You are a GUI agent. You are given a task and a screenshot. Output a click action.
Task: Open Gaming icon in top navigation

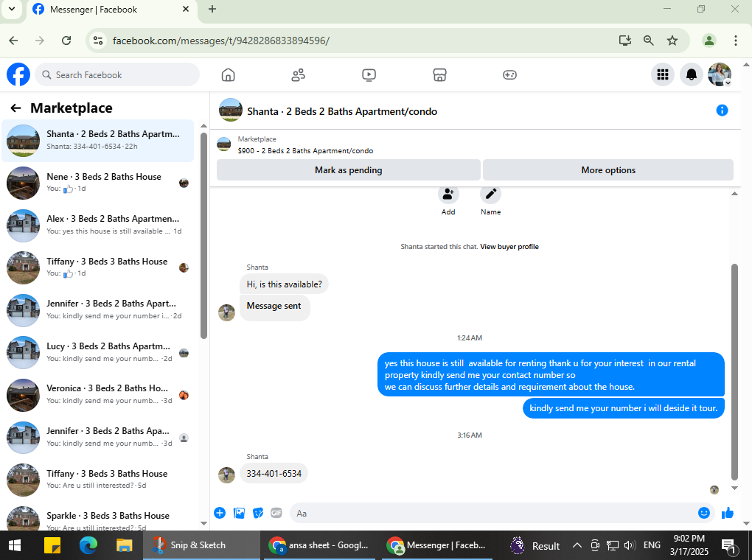[x=509, y=75]
